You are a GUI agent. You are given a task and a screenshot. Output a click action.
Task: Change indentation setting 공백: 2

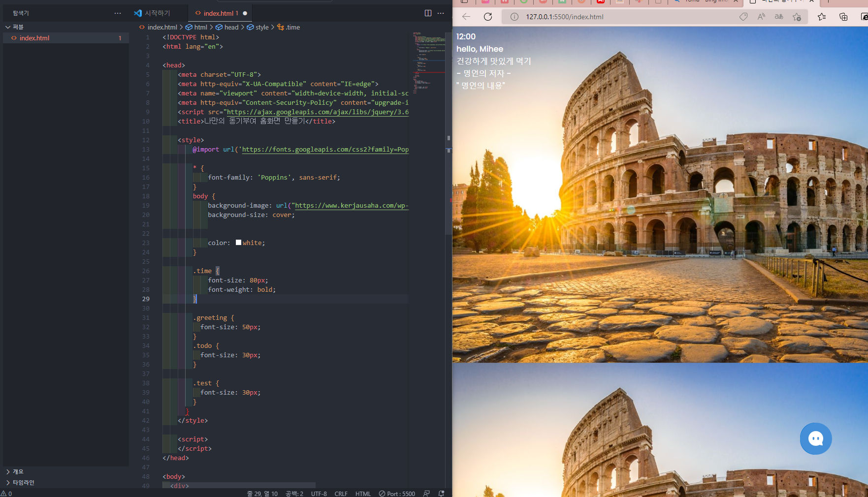pyautogui.click(x=294, y=494)
